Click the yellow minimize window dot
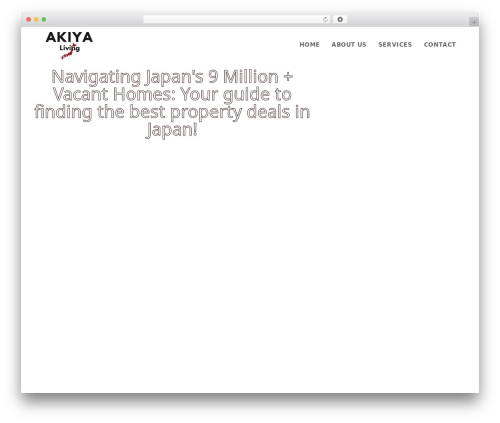The image size is (500, 423). 36,20
